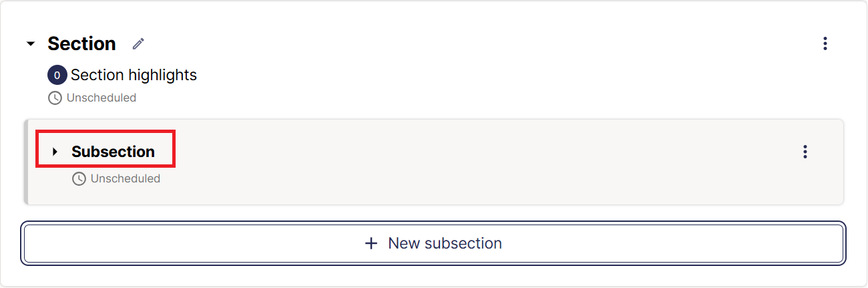Click the "New subsection" text label
The height and width of the screenshot is (288, 868).
click(445, 243)
